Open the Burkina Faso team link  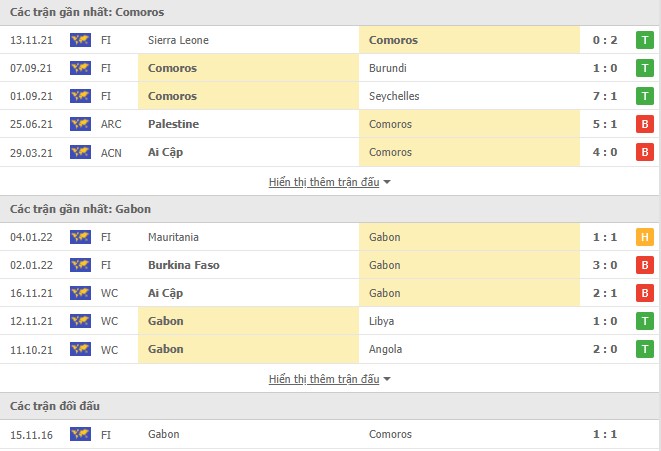point(184,266)
